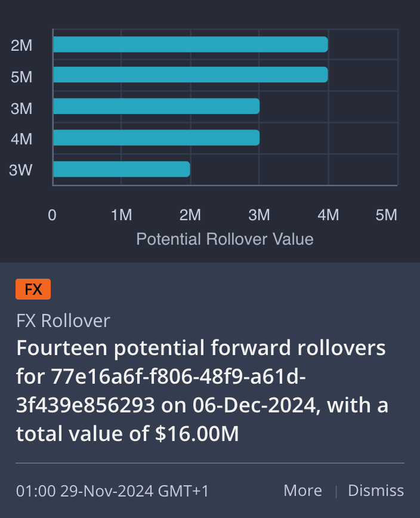Click the 0 tick on x-axis
Image resolution: width=420 pixels, height=518 pixels.
pos(52,215)
